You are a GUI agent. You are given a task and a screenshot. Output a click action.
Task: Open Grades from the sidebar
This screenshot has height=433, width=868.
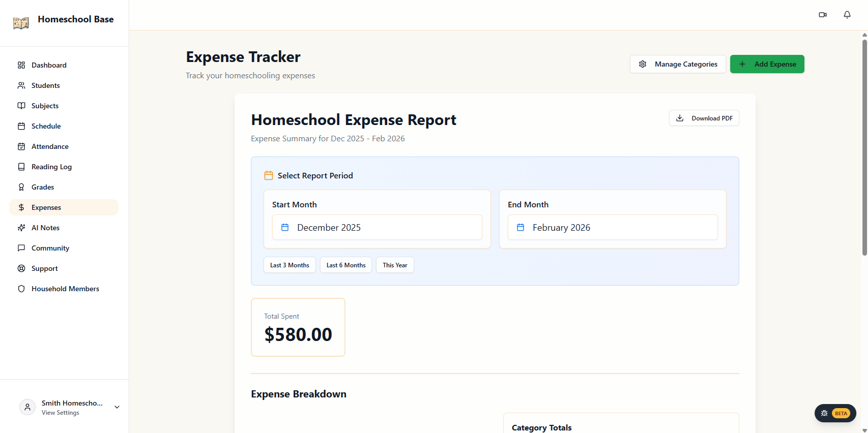pos(64,187)
